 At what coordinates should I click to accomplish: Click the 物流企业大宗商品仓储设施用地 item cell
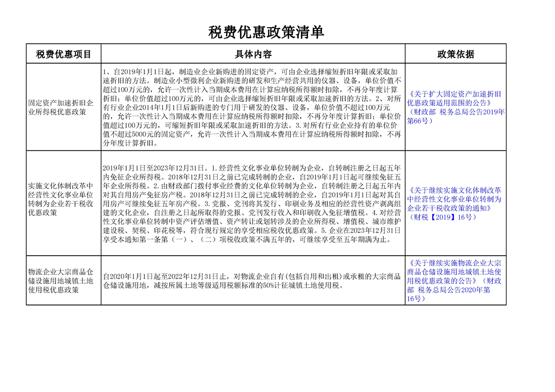61,281
